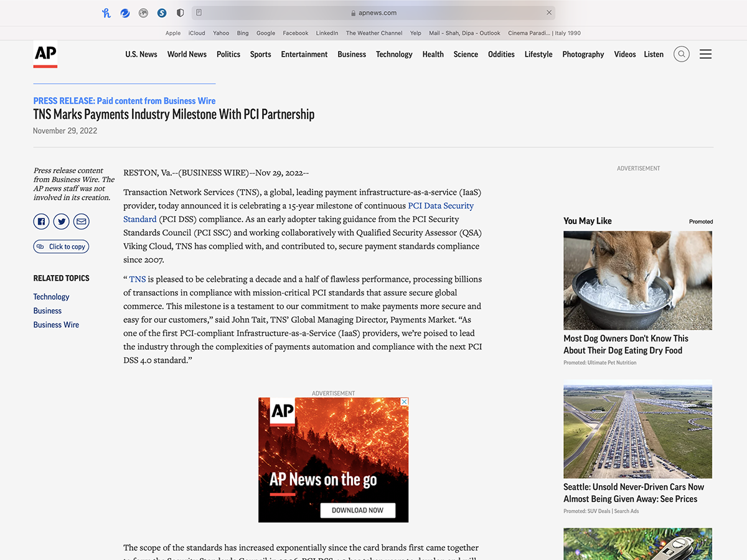Image resolution: width=747 pixels, height=560 pixels.
Task: Follow the PCI Data Security Standard link
Action: point(441,205)
